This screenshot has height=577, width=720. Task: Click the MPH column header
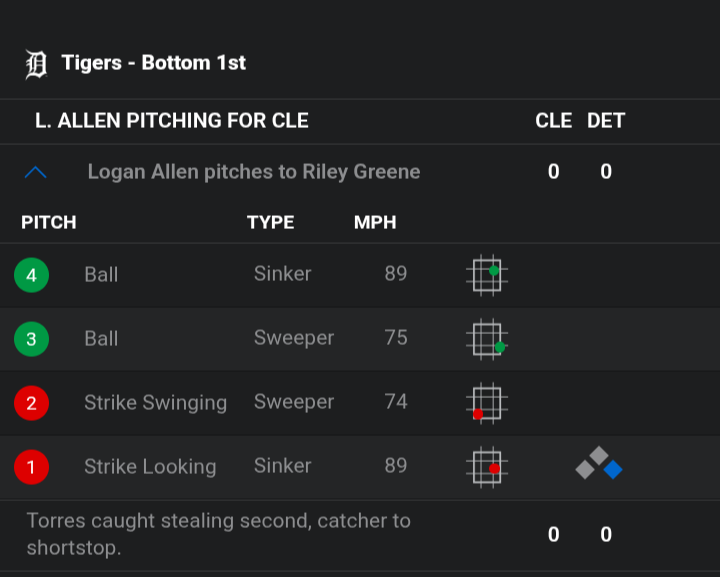tap(375, 223)
